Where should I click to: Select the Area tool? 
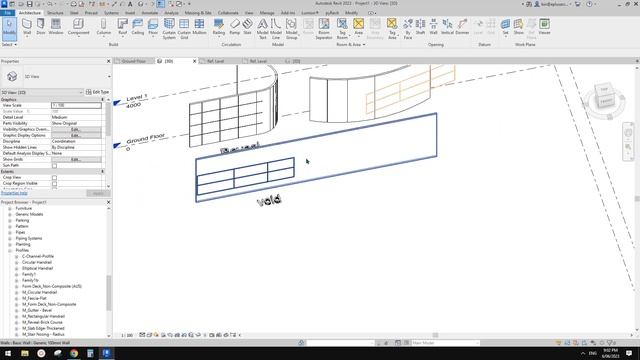coord(358,27)
